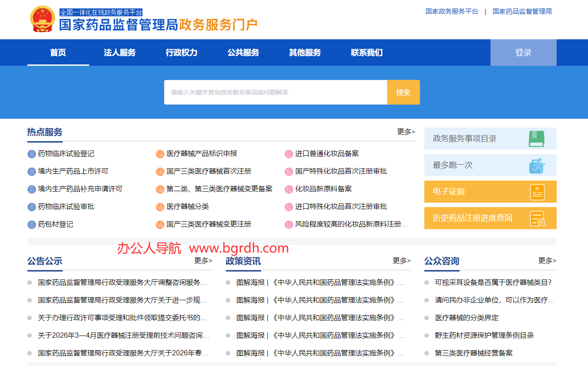Viewport: 588px width, 366px height.
Task: Open question 医疗器械的分类界定
Action: pyautogui.click(x=467, y=318)
